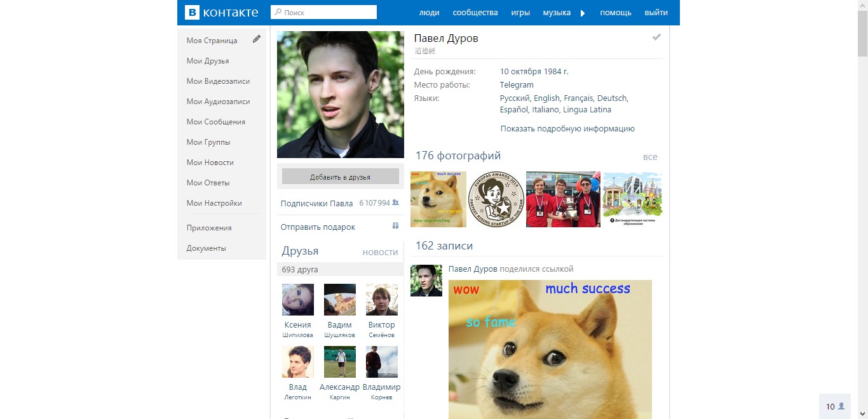Viewport: 868px width, 419px height.
Task: Click все to view all photos
Action: tap(650, 157)
